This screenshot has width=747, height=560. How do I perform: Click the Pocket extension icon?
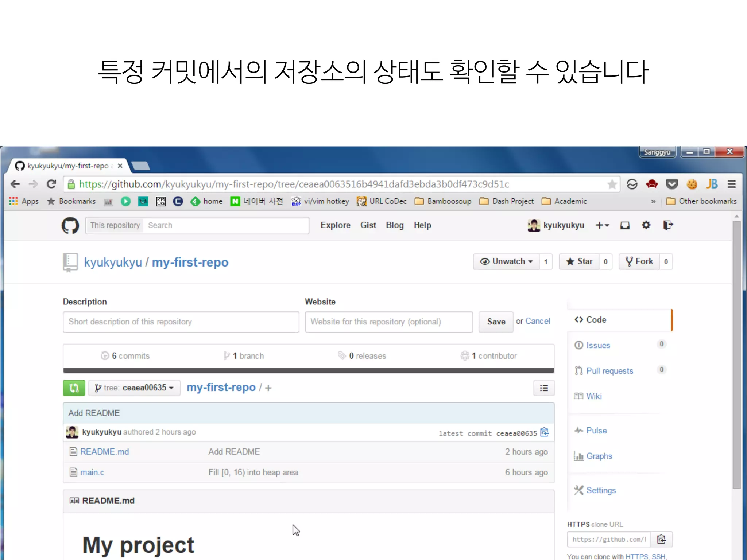[672, 184]
